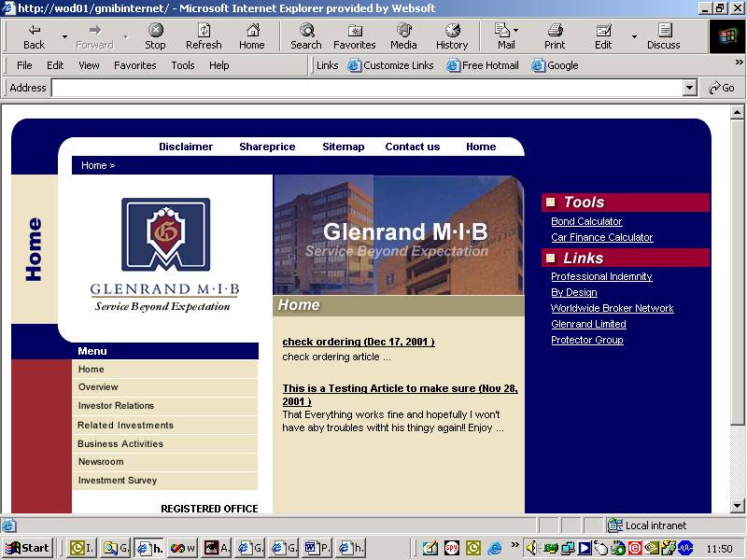The image size is (747, 560).
Task: Click the page scrollbar up arrow
Action: click(737, 112)
